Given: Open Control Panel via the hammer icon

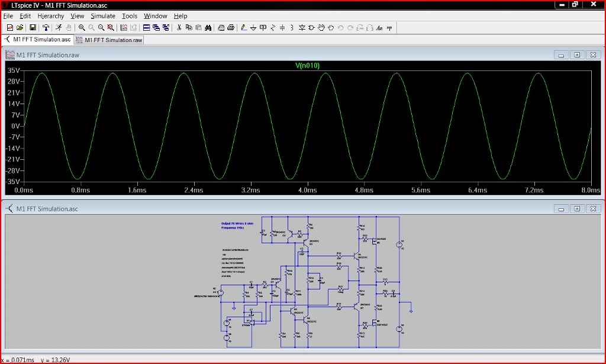Looking at the screenshot, I should click(x=46, y=27).
